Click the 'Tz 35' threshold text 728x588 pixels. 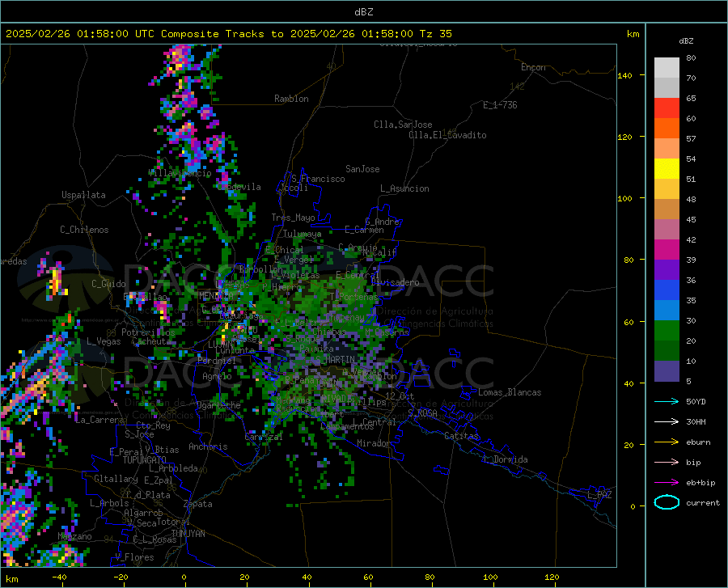click(x=435, y=34)
